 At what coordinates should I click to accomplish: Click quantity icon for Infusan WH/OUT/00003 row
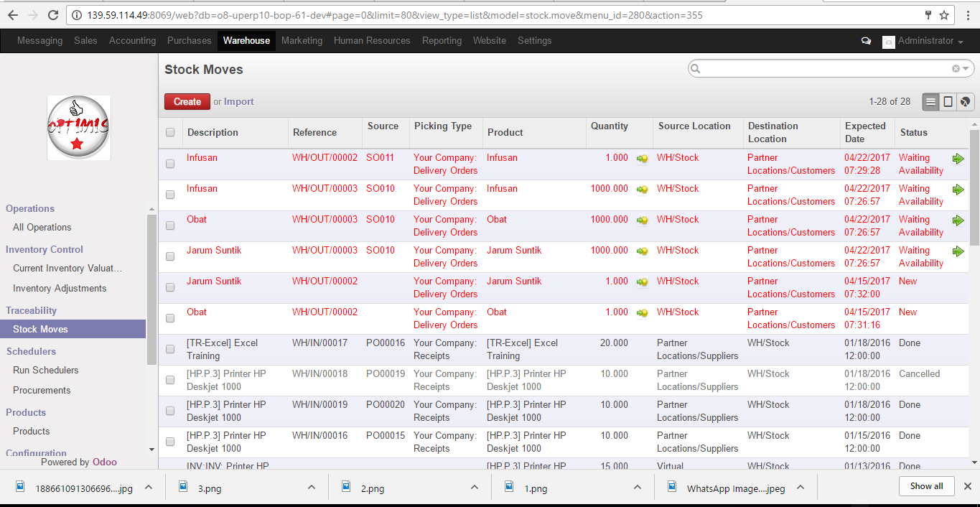pyautogui.click(x=642, y=189)
